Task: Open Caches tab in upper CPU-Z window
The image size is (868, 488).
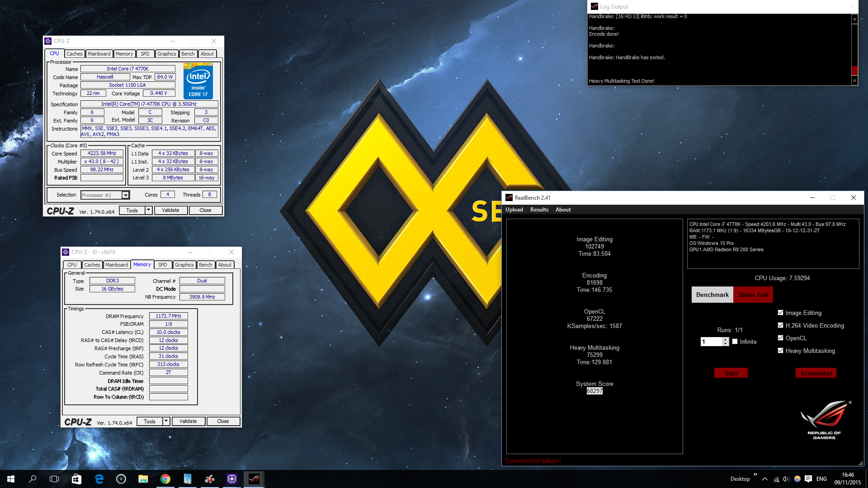Action: (x=75, y=54)
